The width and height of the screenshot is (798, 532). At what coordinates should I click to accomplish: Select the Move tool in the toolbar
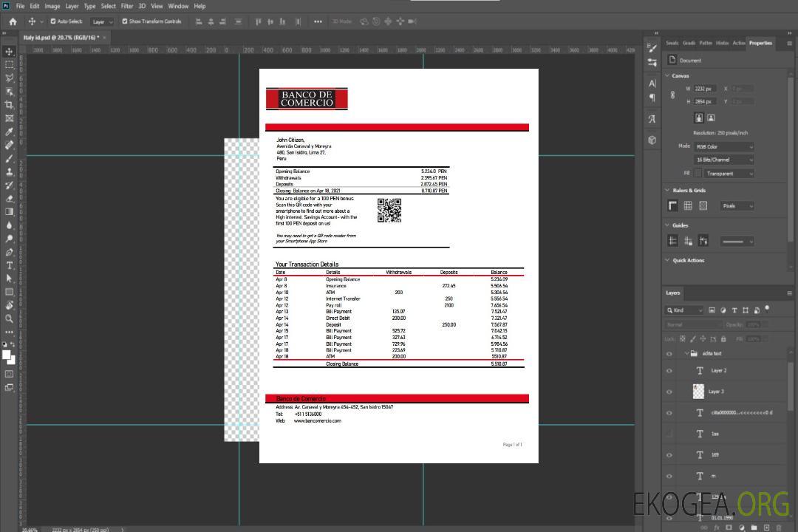(10, 52)
